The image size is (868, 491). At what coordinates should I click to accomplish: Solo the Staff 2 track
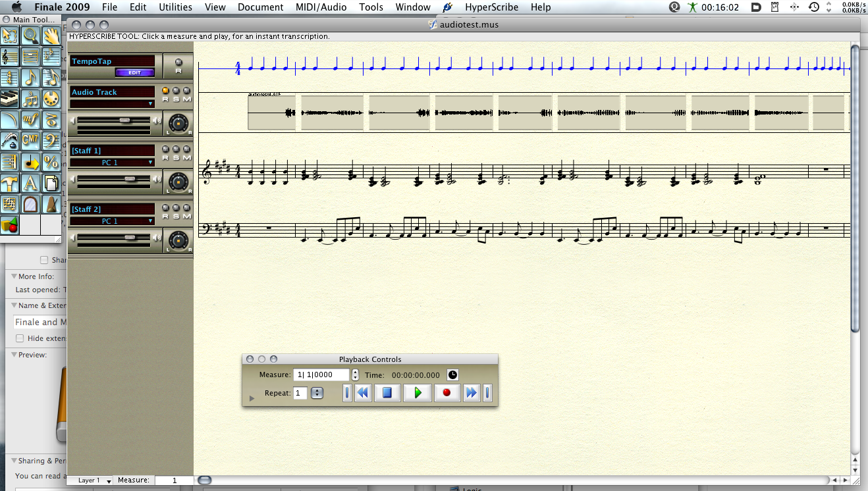[176, 208]
